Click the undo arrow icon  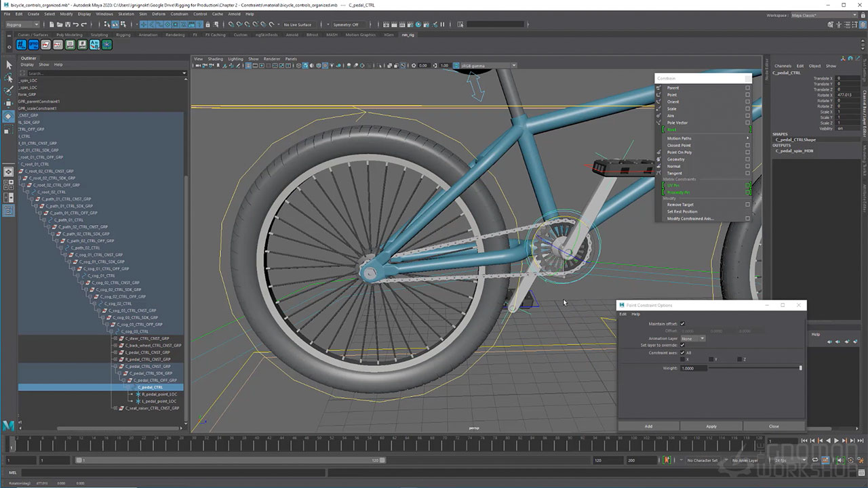(x=77, y=24)
